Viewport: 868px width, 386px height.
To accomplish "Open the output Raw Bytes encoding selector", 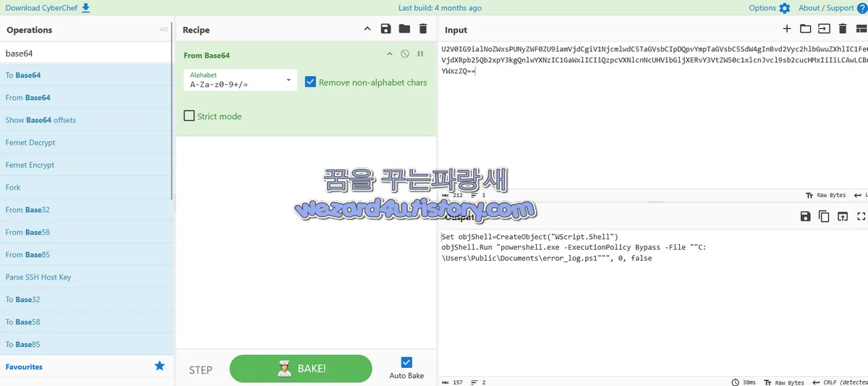I will [x=786, y=382].
